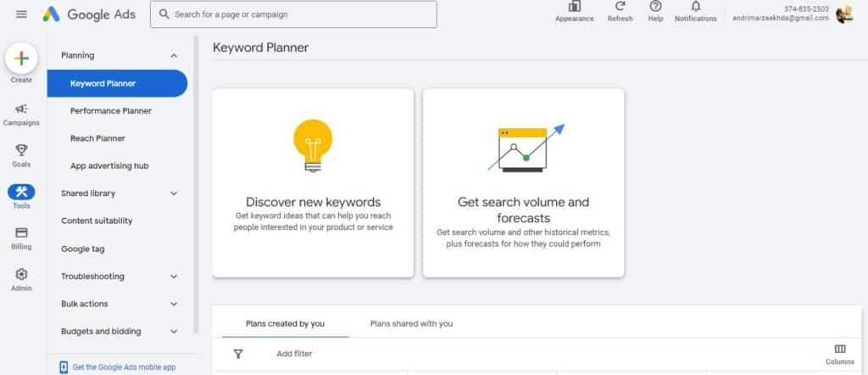The width and height of the screenshot is (868, 375).
Task: Open Content suitability
Action: tap(97, 221)
